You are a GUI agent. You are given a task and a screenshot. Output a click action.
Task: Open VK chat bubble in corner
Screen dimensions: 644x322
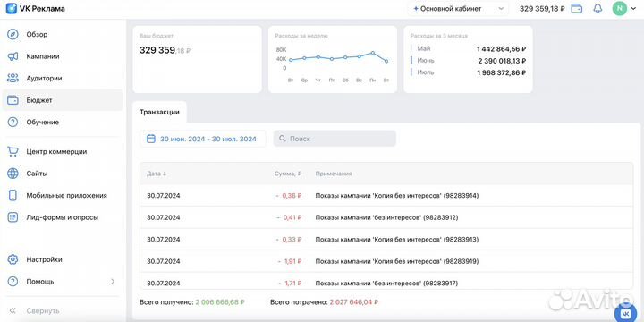click(625, 314)
